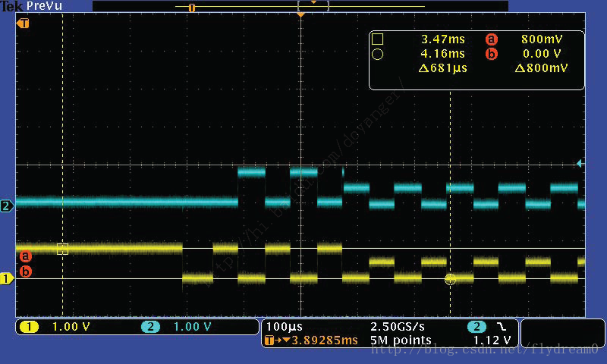Click the orange T delay icon in timebase readout
The width and height of the screenshot is (607, 364).
(x=269, y=340)
